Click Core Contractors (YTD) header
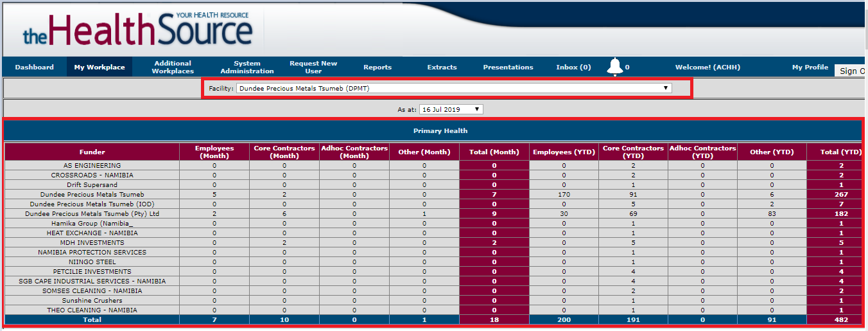Screen dimensions: 868x331 633,152
